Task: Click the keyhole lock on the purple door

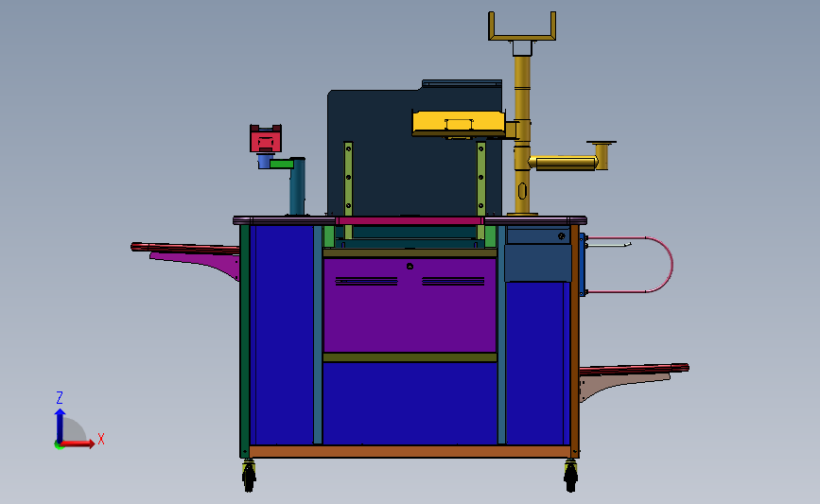Action: (x=410, y=266)
